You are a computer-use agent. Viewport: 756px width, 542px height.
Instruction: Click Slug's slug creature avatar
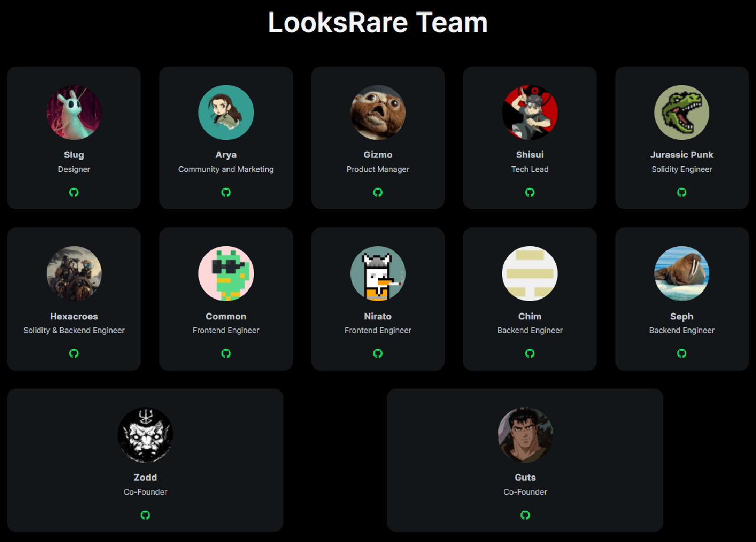click(74, 112)
